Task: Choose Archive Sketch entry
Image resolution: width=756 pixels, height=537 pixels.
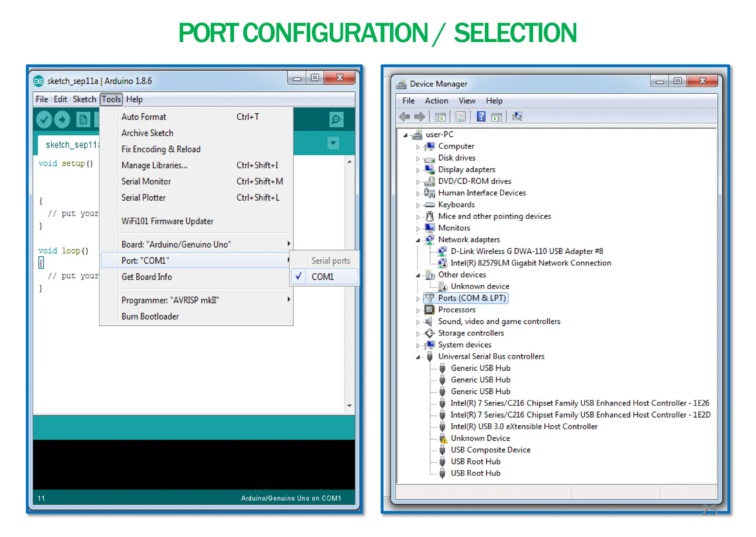Action: tap(196, 133)
